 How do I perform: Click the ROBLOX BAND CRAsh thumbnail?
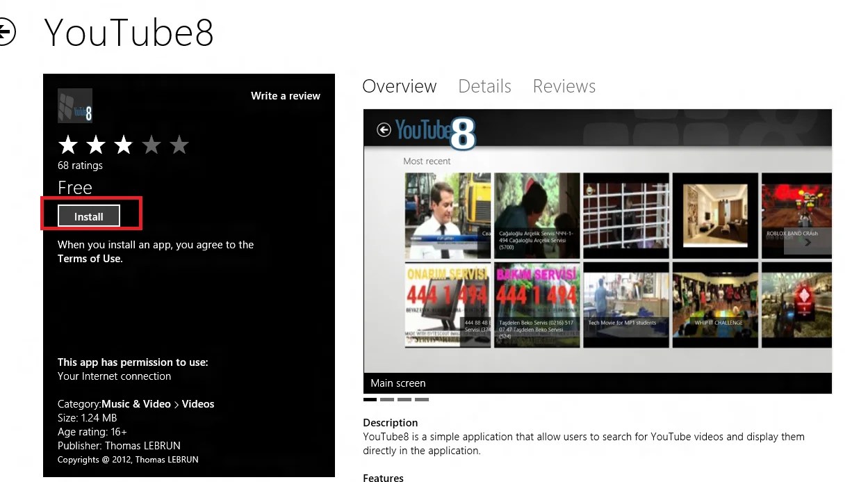click(796, 216)
